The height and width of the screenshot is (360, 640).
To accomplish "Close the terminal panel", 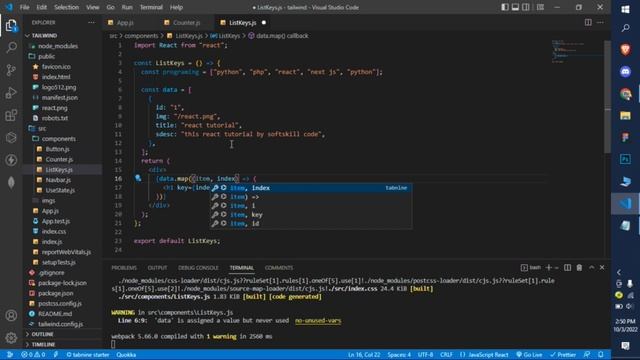I will 602,267.
